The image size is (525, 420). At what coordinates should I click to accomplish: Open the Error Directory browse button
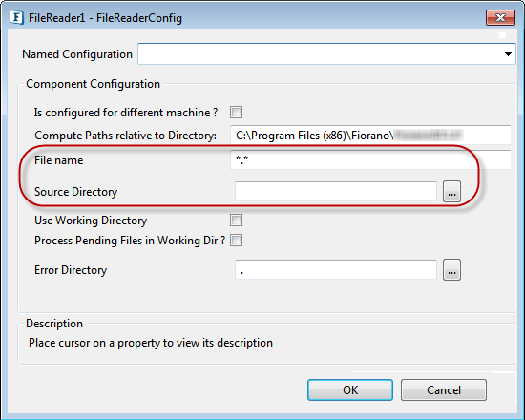(x=451, y=269)
